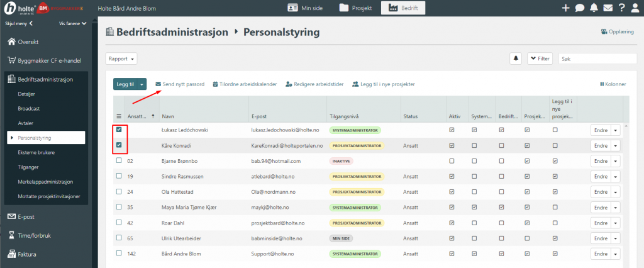Open the Rapport dropdown
The width and height of the screenshot is (644, 268).
[x=121, y=59]
